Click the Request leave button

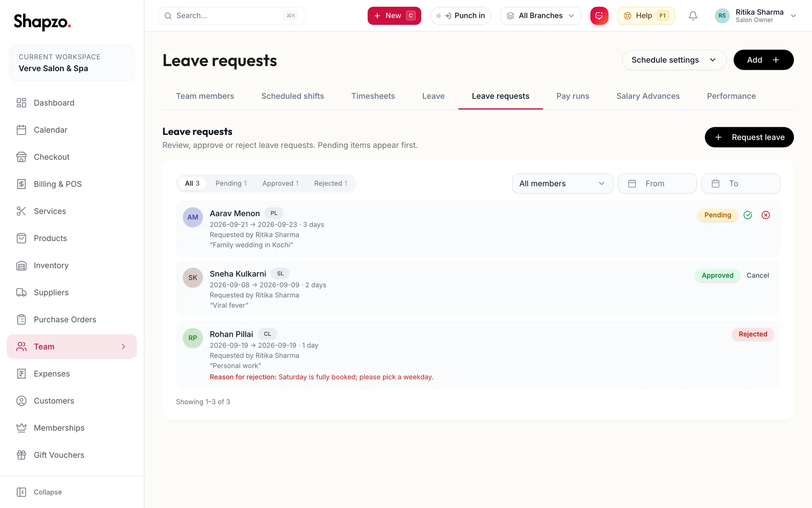(749, 137)
